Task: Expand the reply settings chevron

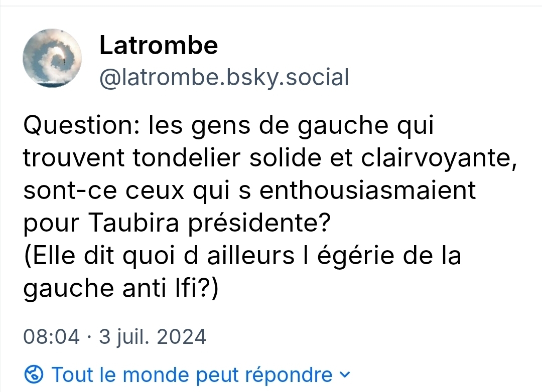Action: [x=343, y=374]
